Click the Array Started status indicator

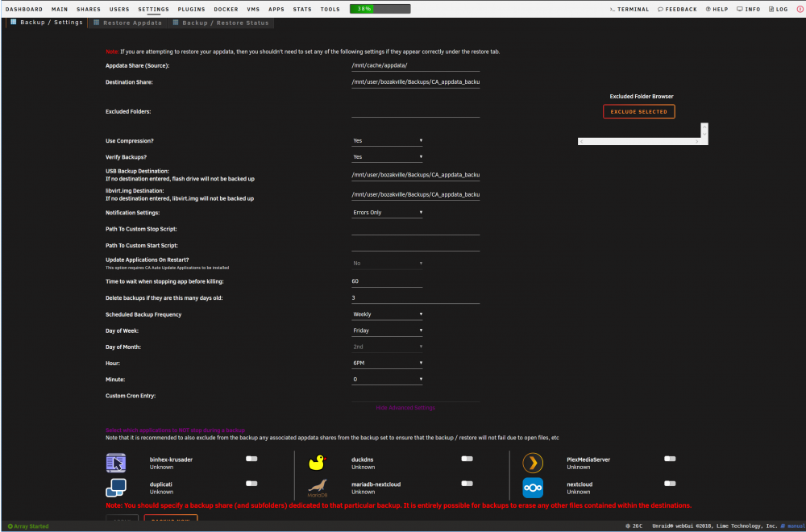click(x=28, y=526)
